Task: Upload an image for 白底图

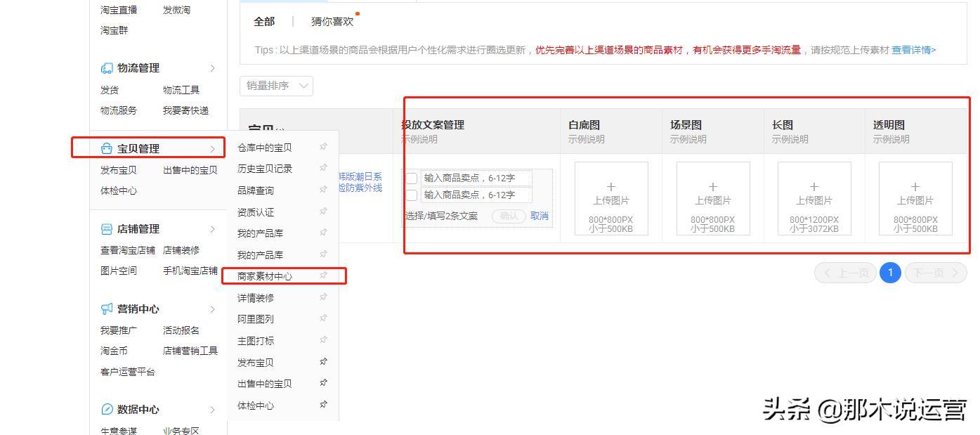Action: [611, 198]
